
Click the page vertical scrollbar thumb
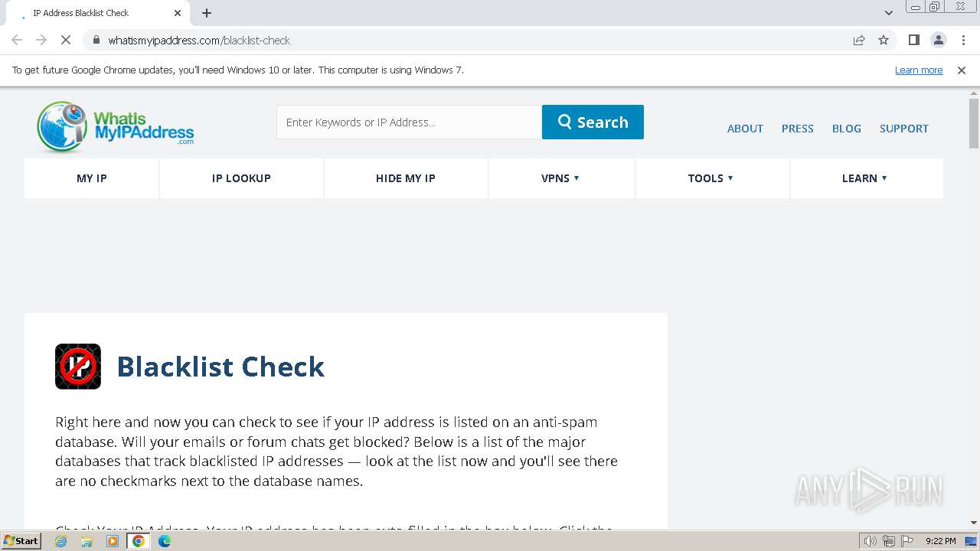click(974, 123)
